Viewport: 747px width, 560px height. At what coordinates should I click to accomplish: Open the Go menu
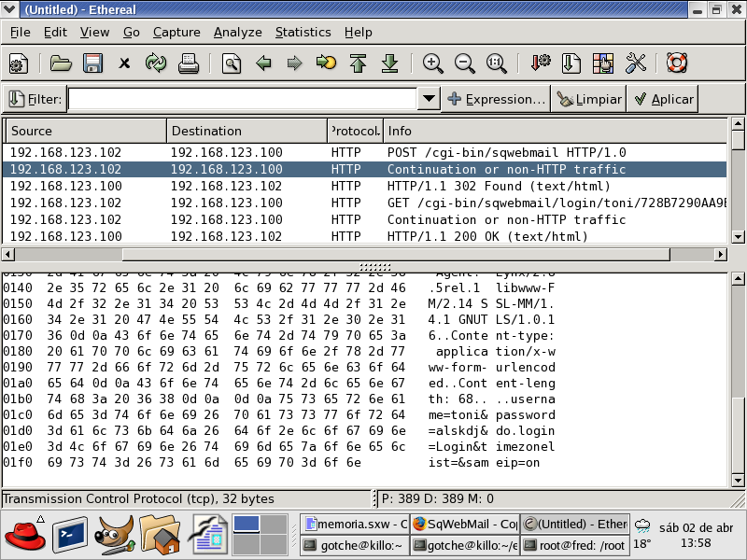pyautogui.click(x=131, y=32)
